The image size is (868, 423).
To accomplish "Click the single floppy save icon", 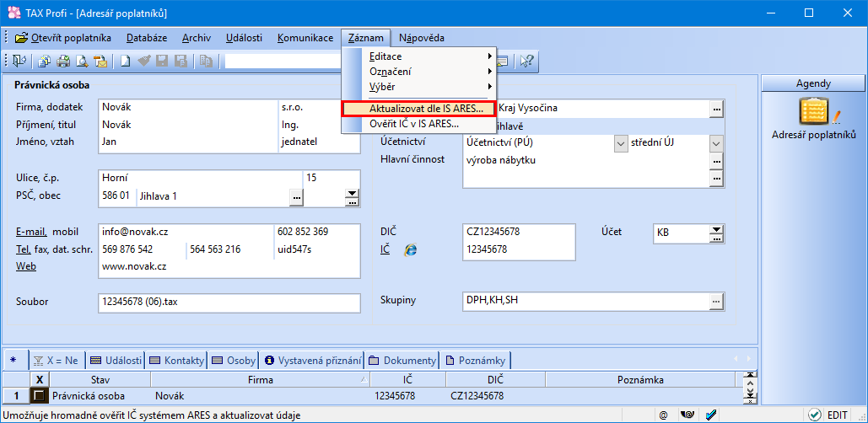I will [162, 61].
